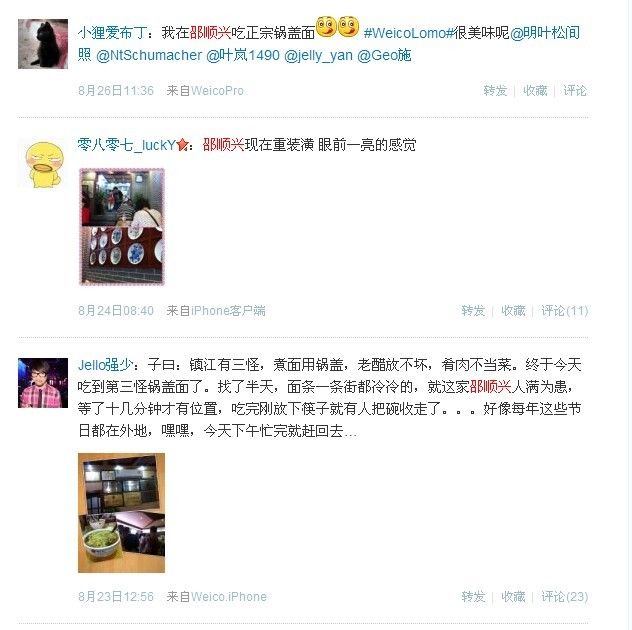This screenshot has height=630, width=632.
Task: Click the first smiley emoticon in the top post
Action: pos(326,27)
